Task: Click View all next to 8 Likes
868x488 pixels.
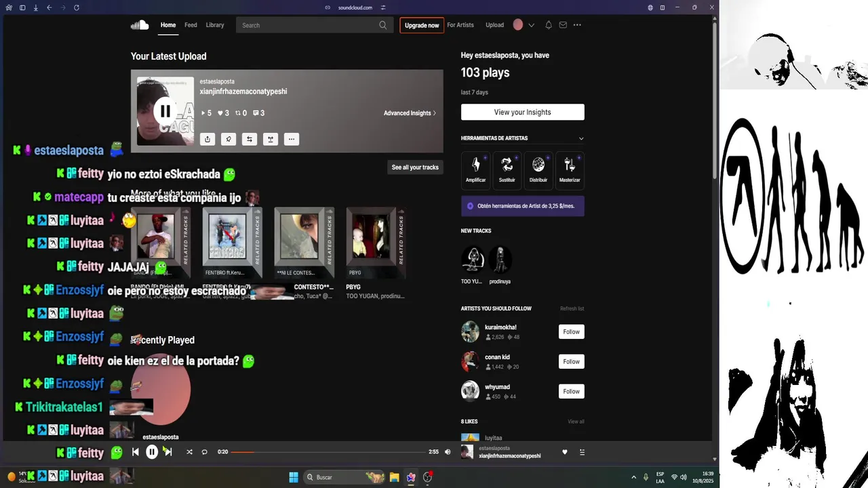Action: tap(576, 422)
